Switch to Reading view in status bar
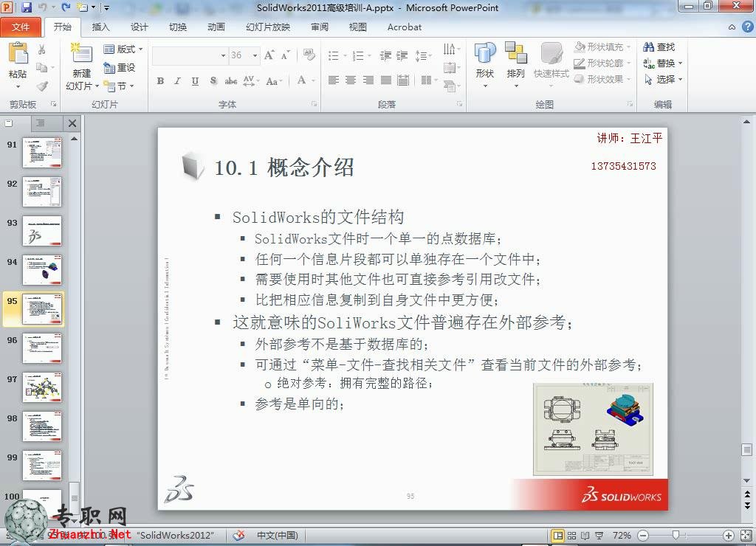 point(585,536)
